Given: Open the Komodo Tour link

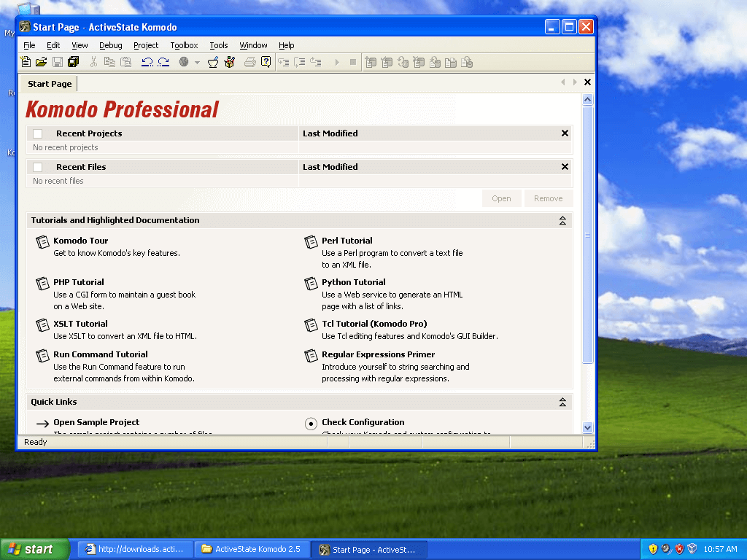Looking at the screenshot, I should tap(80, 241).
